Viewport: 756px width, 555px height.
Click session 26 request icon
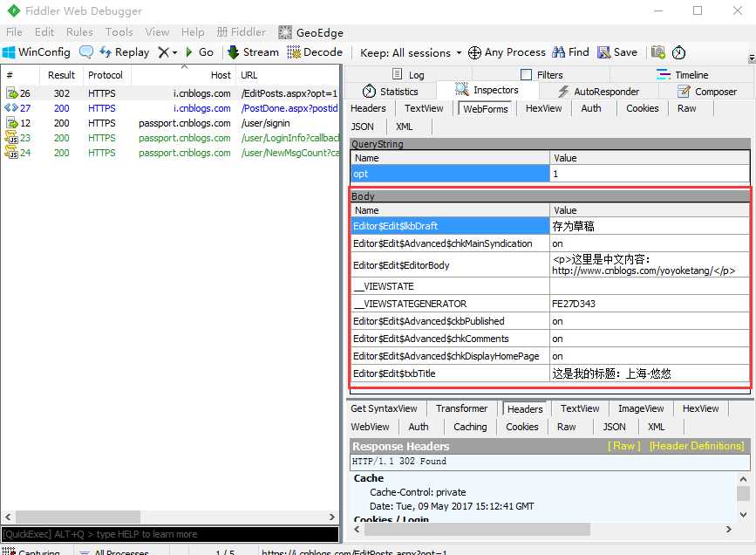(11, 93)
